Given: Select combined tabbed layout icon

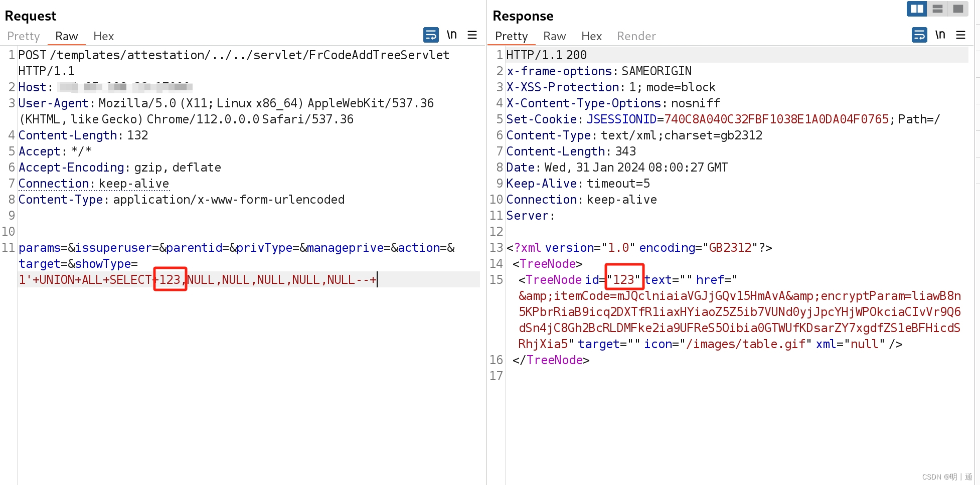Looking at the screenshot, I should (958, 9).
